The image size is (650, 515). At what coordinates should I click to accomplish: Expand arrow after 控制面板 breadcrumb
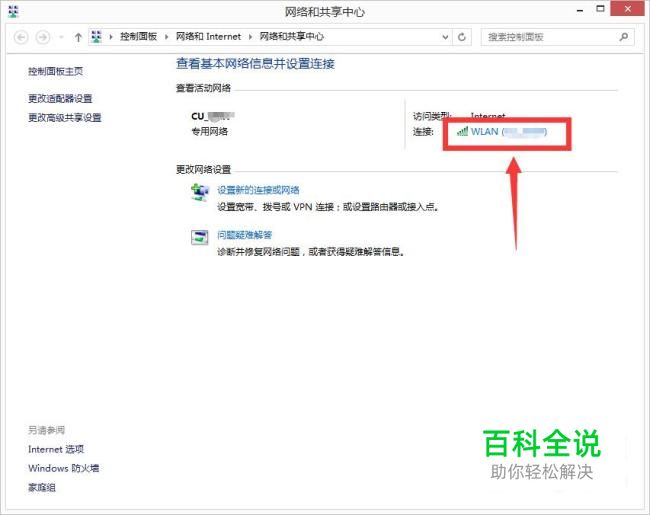click(166, 37)
